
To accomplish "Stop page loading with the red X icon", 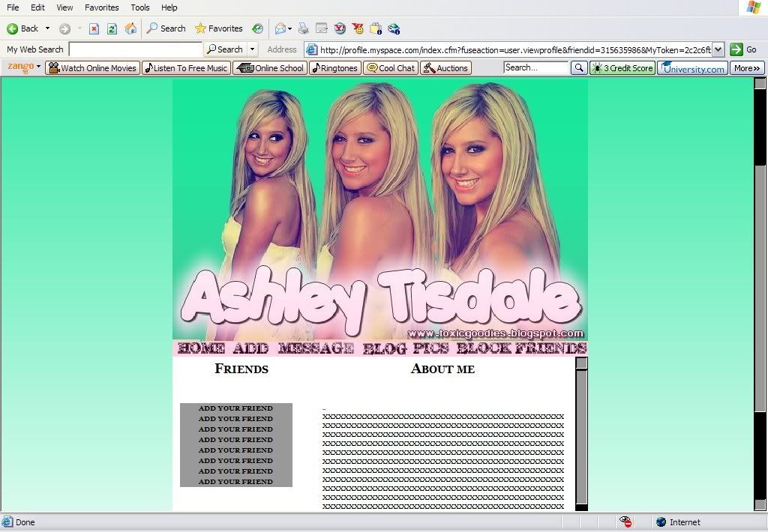I will pyautogui.click(x=94, y=29).
